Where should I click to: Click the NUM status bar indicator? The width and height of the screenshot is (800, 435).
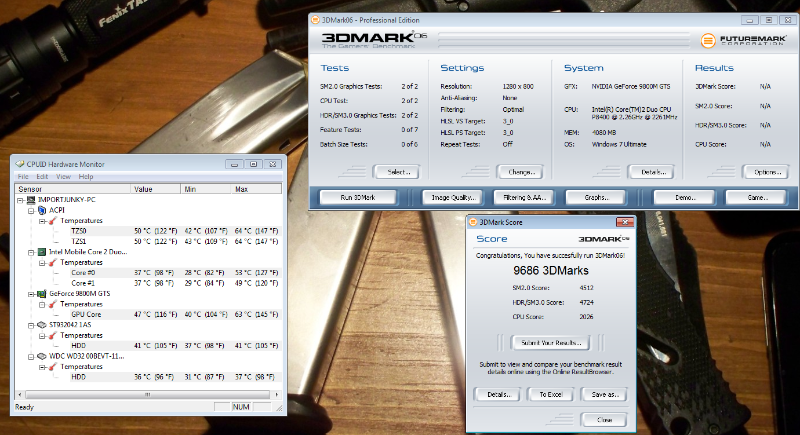pyautogui.click(x=241, y=407)
